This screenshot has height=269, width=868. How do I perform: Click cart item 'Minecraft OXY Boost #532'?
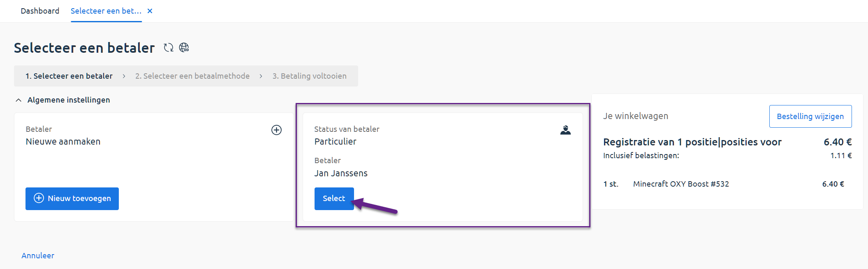pyautogui.click(x=681, y=184)
